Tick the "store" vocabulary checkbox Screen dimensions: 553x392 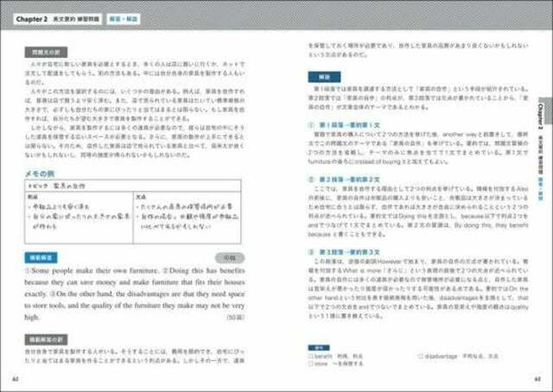click(311, 364)
